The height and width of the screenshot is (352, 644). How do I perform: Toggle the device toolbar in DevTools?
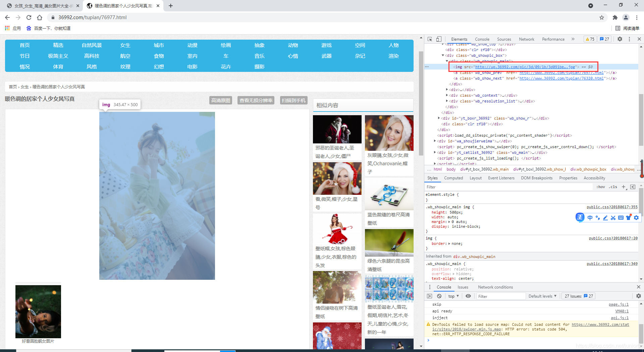(x=439, y=39)
